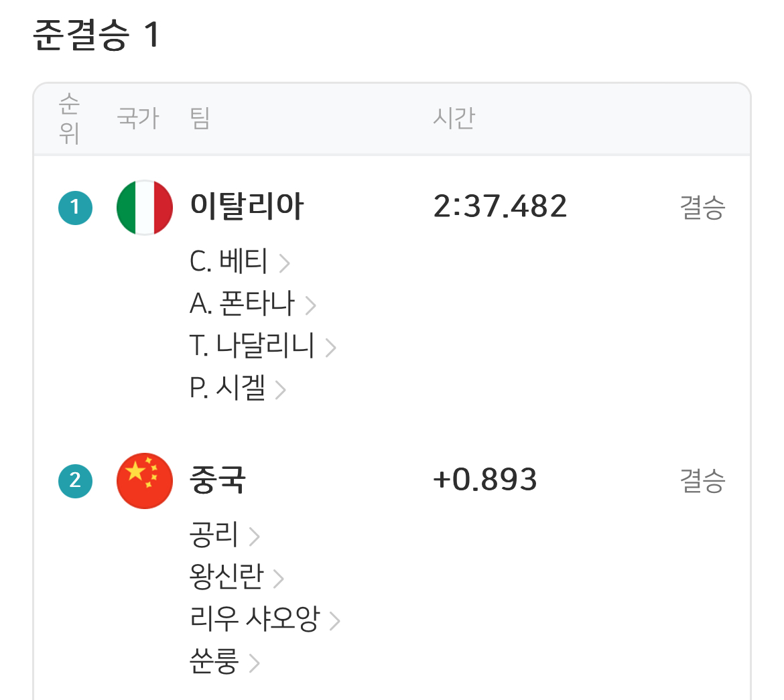784x700 pixels.
Task: Click Italy's time 2:37.482
Action: coord(500,206)
